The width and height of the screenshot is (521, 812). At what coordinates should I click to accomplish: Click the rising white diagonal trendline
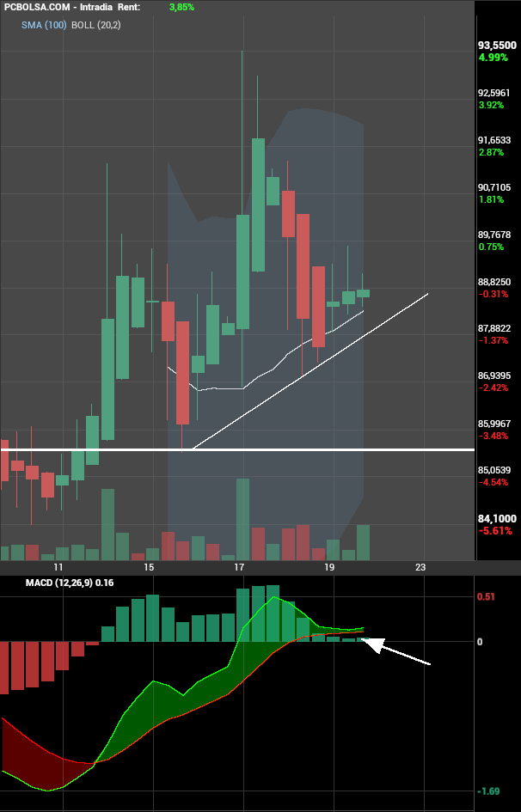(310, 371)
